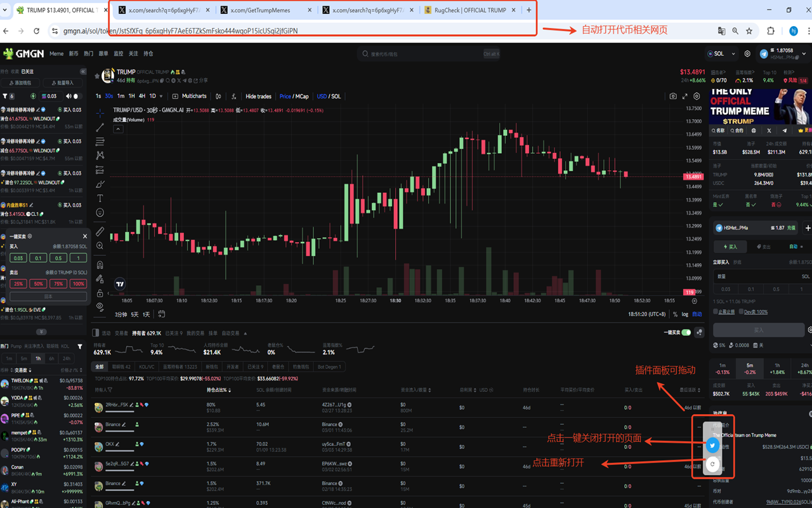
Task: Click the browser translate page icon
Action: coord(721,30)
